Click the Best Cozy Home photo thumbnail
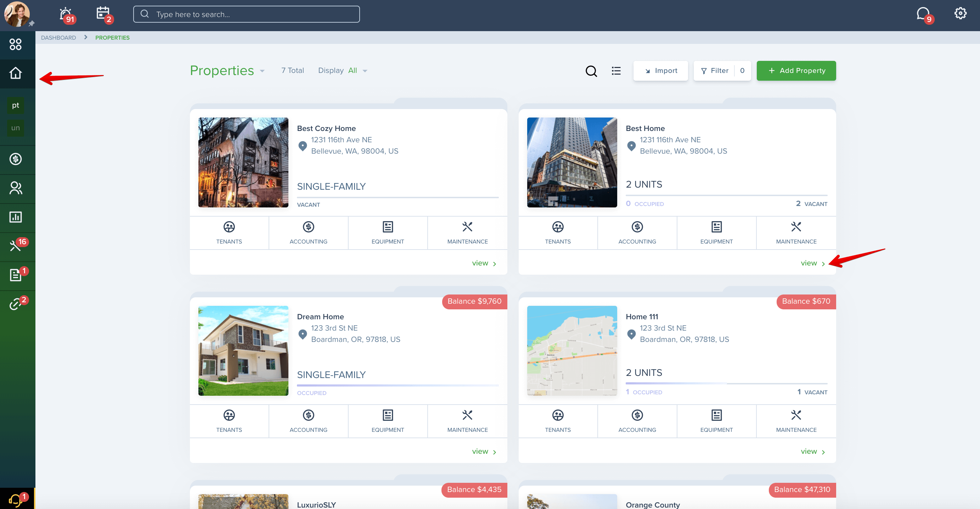Viewport: 980px width, 509px height. [243, 162]
